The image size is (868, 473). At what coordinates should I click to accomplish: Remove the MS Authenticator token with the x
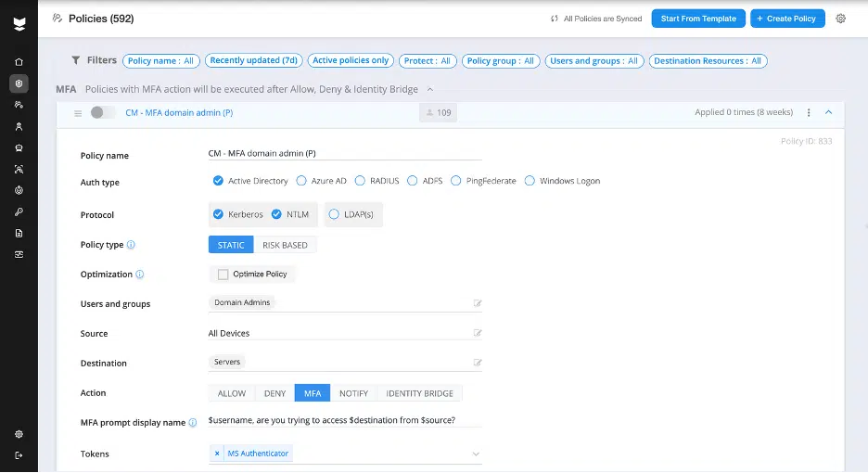tap(217, 454)
